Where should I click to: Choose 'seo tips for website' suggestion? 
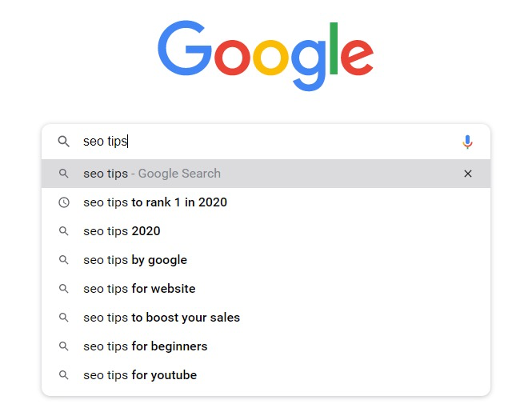[266, 289]
